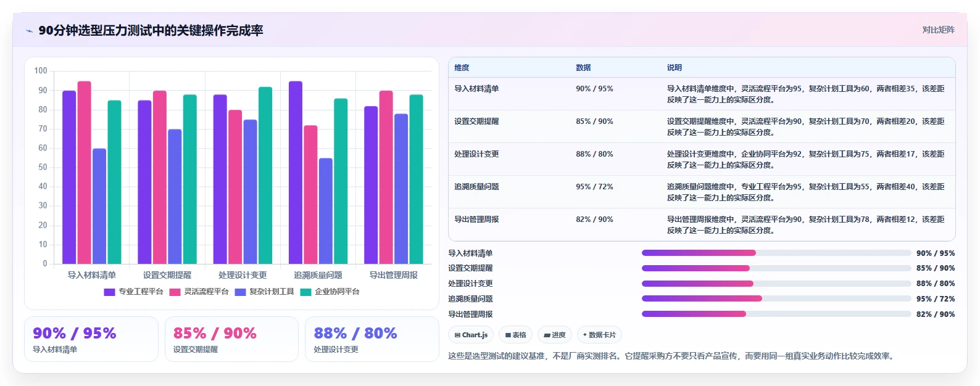Screen dimensions: 980x386
Task: Select the 数据卡片 chip
Action: [599, 335]
